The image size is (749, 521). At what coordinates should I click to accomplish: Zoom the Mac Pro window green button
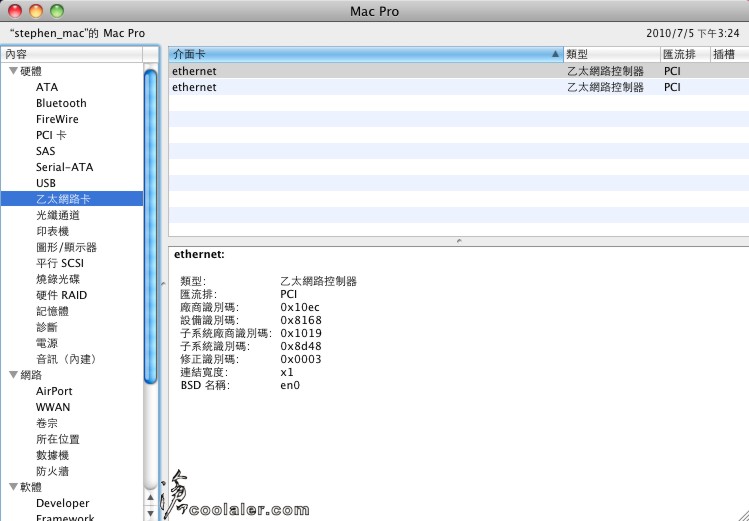(57, 11)
